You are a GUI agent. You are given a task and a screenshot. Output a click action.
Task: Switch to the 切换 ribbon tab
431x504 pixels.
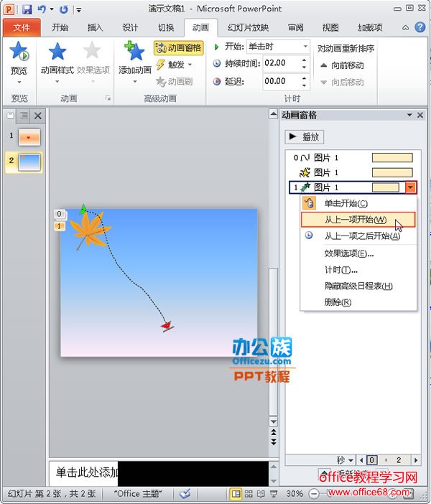(166, 28)
